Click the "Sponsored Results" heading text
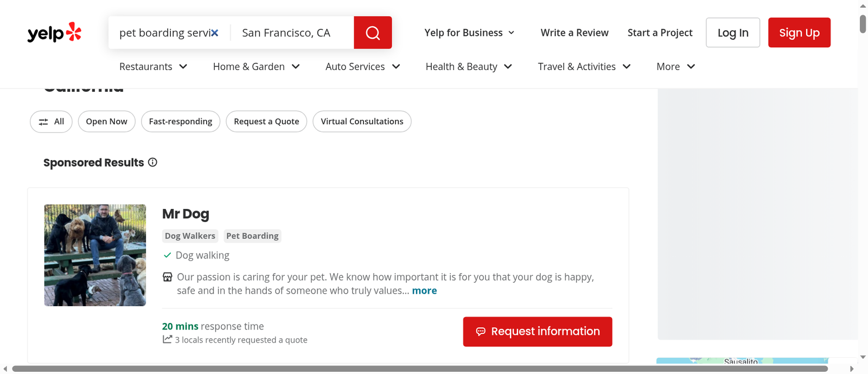The image size is (868, 374). pyautogui.click(x=94, y=162)
